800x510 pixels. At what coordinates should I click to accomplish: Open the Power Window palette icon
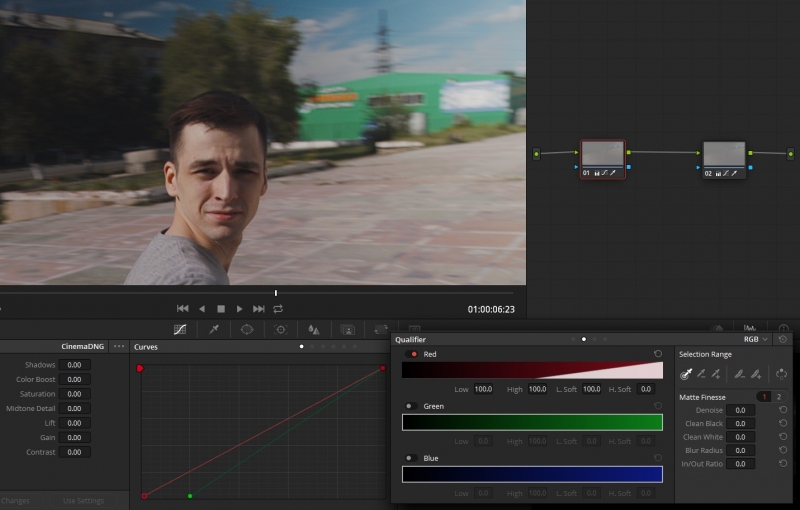tap(247, 329)
